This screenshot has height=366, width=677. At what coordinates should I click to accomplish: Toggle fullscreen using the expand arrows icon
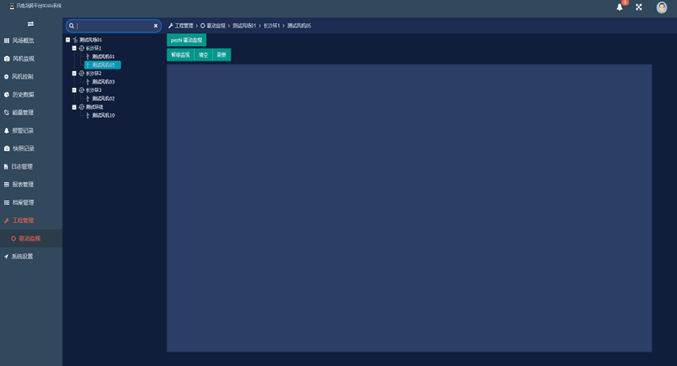pyautogui.click(x=639, y=7)
